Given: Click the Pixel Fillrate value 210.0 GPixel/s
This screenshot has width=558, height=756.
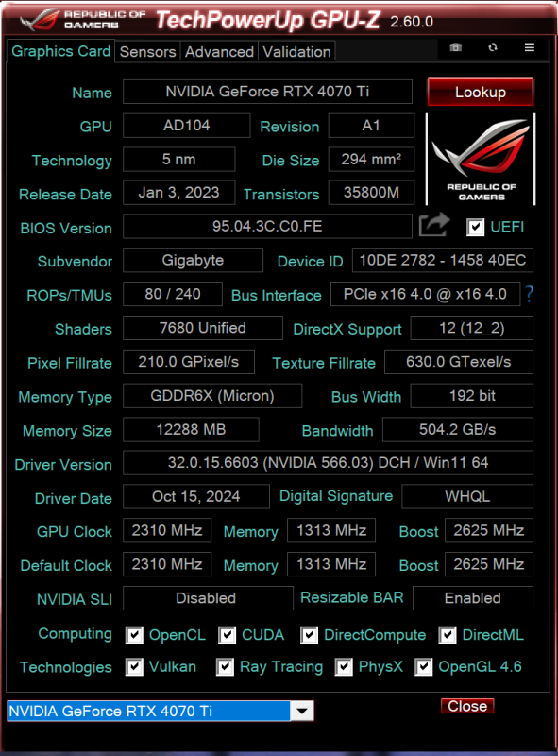Looking at the screenshot, I should 189,362.
